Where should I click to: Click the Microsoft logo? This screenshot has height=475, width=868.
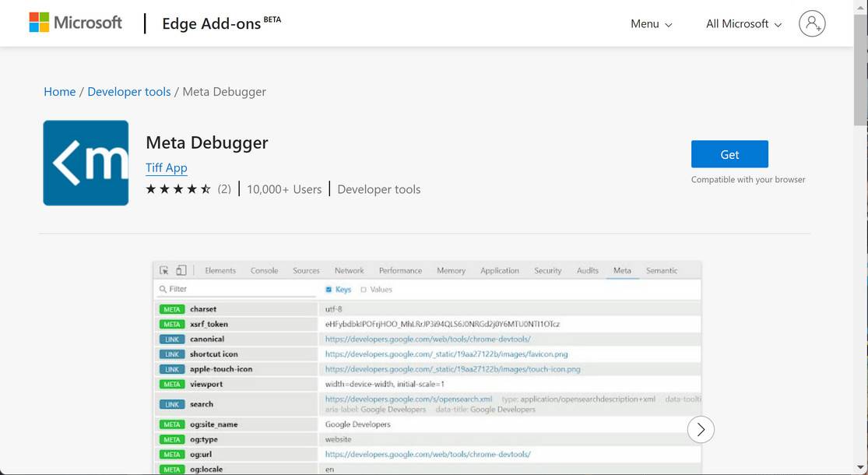tap(76, 23)
